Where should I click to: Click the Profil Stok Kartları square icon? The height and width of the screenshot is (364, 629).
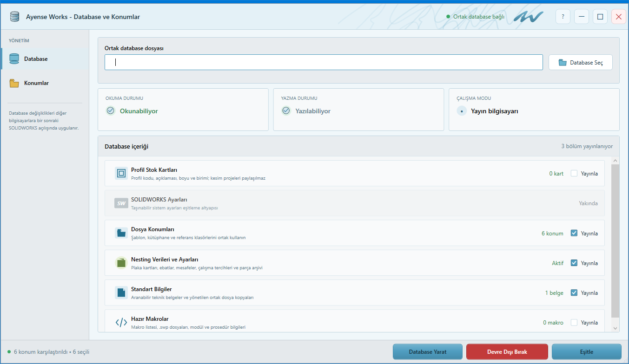point(121,173)
